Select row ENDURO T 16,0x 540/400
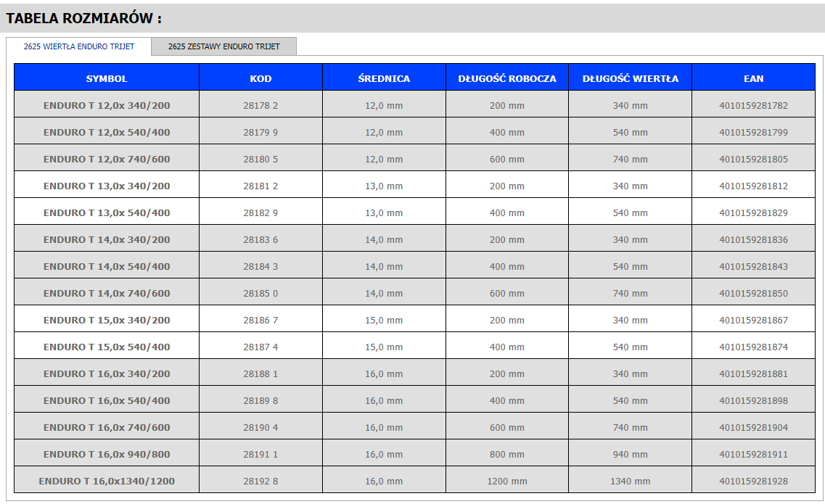Screen dimensions: 825x504 (x=414, y=400)
